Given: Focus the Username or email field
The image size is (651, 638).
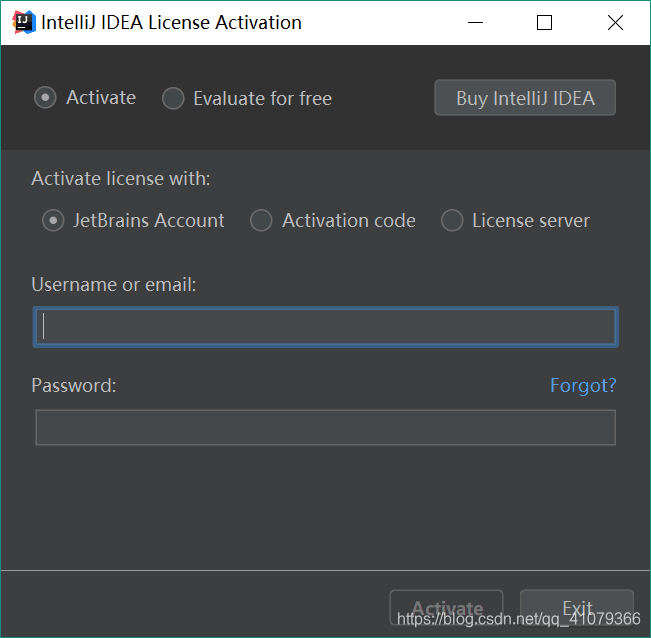Looking at the screenshot, I should [x=326, y=327].
